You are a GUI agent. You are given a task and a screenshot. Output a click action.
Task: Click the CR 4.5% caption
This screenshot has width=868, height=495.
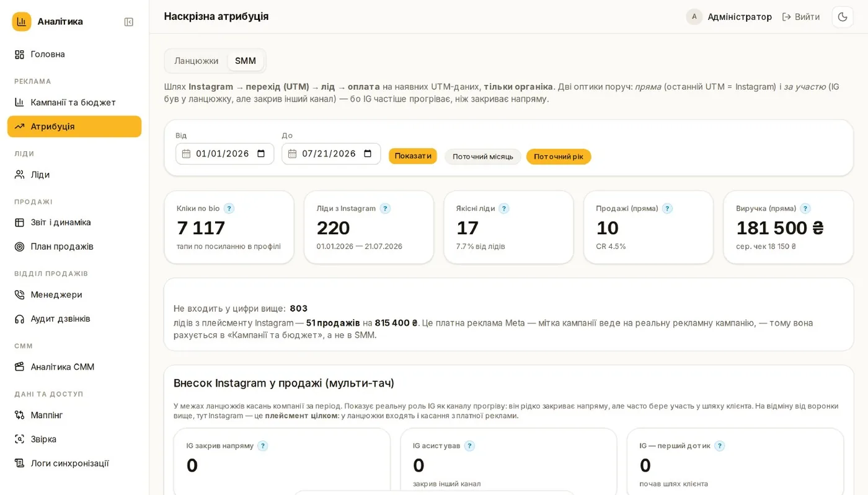pos(611,247)
